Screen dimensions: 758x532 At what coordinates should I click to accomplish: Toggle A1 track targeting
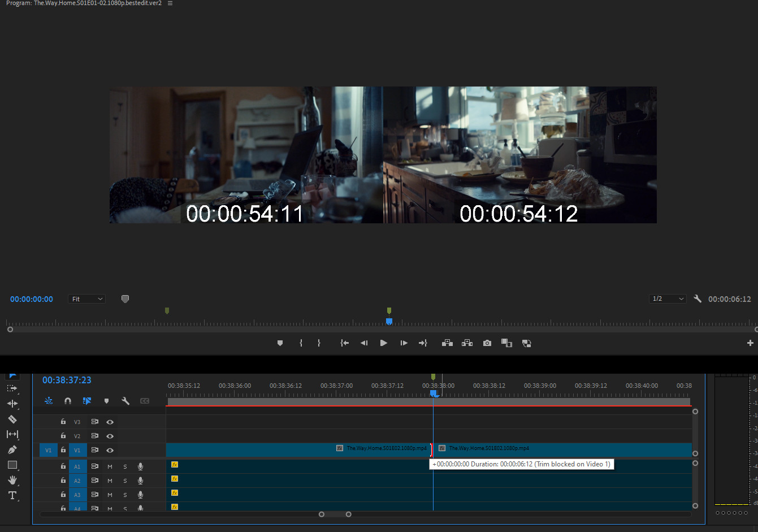point(77,466)
